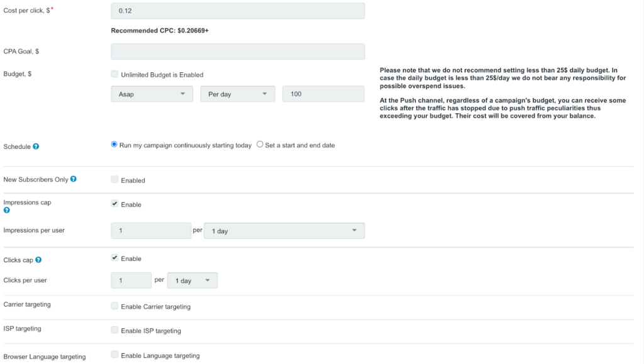Uncheck the Clicks cap Enable checkbox
Screen dimensions: 644x364
coord(114,258)
